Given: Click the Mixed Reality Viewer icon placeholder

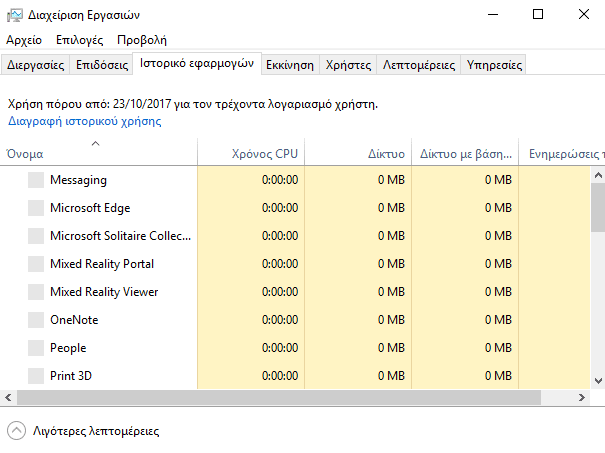Looking at the screenshot, I should pyautogui.click(x=36, y=292).
